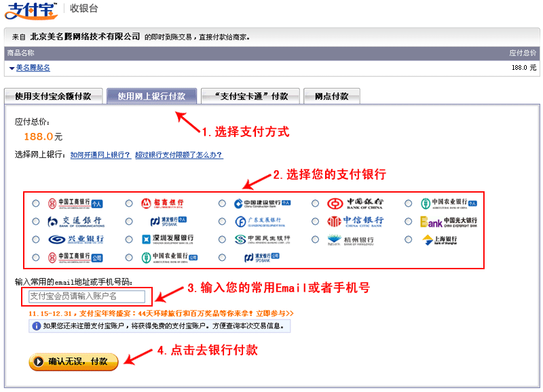
Task: Select the 中国银行 radio button
Action: pos(315,203)
